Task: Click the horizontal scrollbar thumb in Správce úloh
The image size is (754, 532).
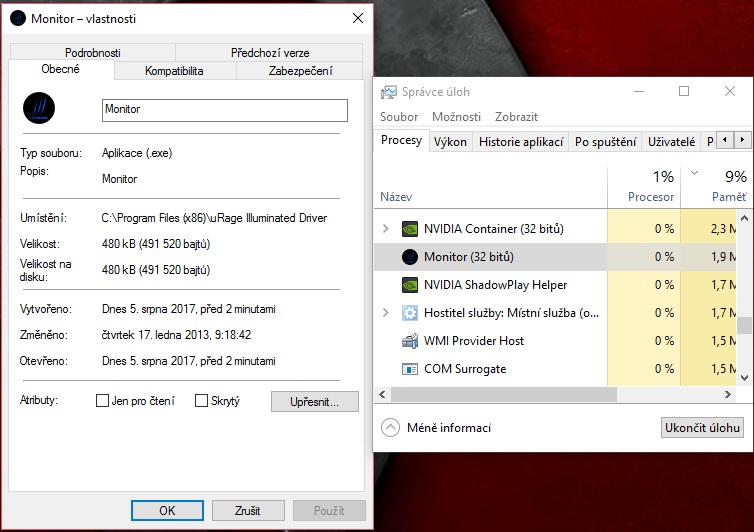Action: point(503,395)
